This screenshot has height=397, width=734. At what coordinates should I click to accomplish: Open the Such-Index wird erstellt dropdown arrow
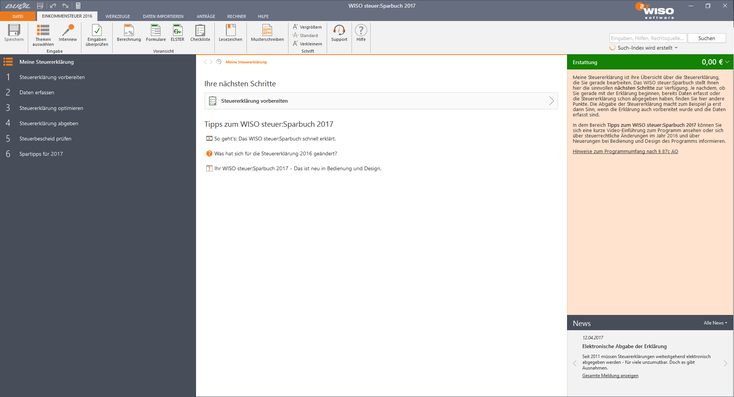click(676, 48)
